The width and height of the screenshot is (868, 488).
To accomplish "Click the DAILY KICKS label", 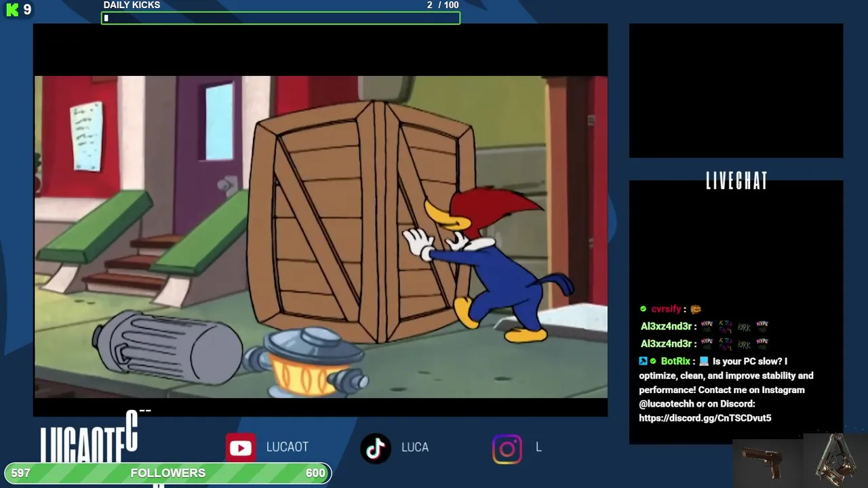I will click(132, 5).
